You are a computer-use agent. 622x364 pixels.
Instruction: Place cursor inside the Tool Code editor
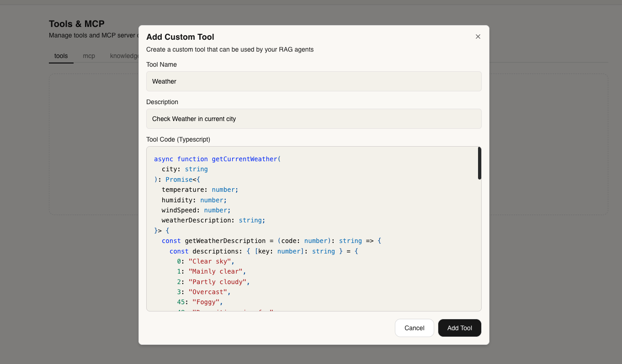click(314, 228)
